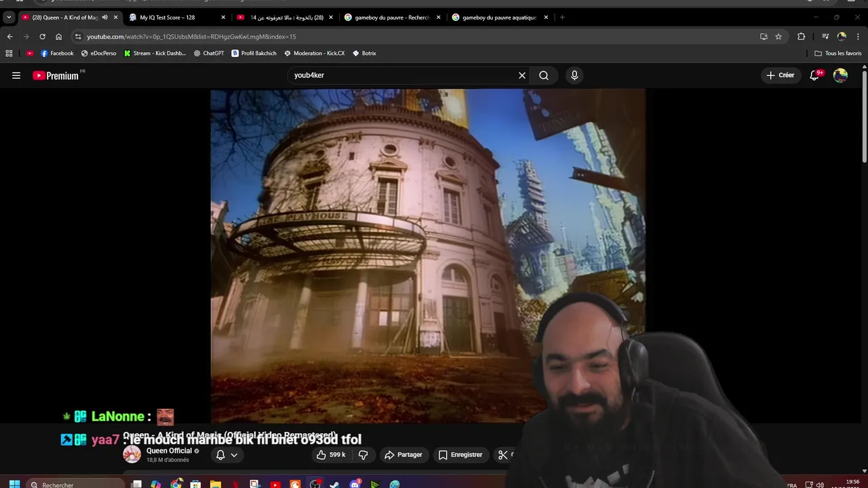Open the ChatGPT bookmark
The image size is (868, 488).
click(209, 53)
